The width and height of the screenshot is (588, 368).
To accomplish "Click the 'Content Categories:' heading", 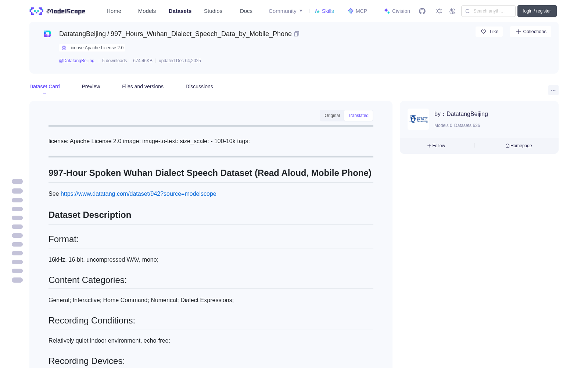I will [x=87, y=280].
